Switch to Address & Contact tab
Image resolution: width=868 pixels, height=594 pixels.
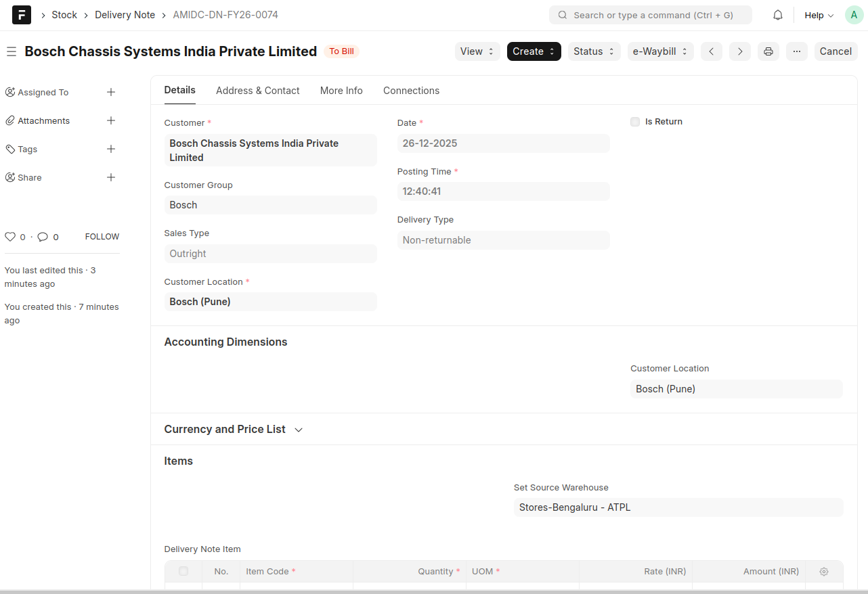point(257,91)
